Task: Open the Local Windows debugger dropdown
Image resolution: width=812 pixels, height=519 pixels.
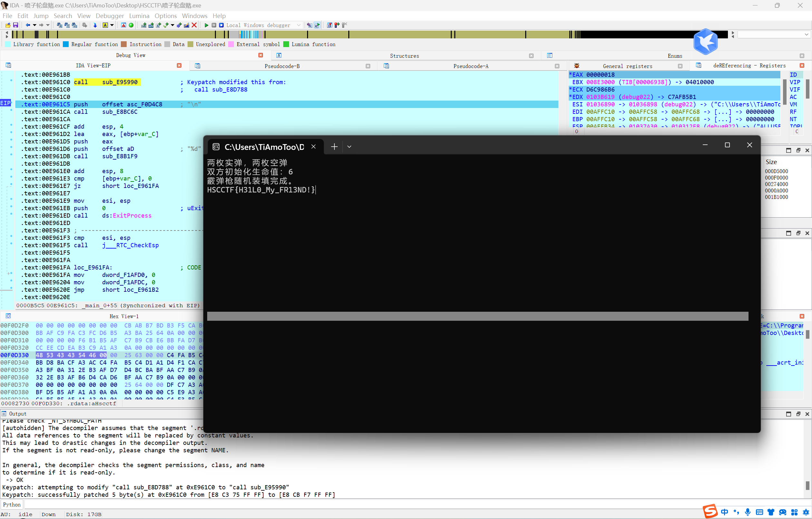Action: coord(298,25)
